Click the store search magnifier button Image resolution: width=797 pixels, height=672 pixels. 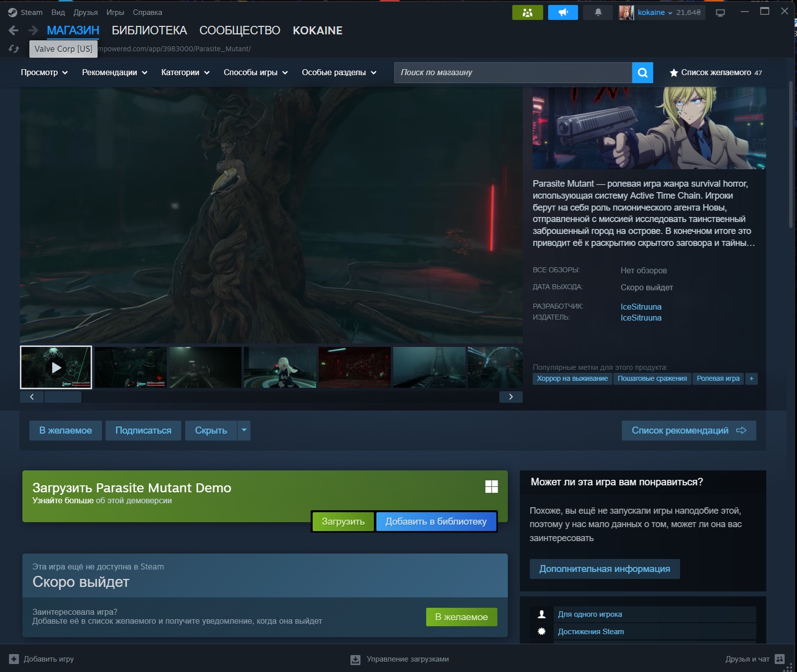point(642,73)
